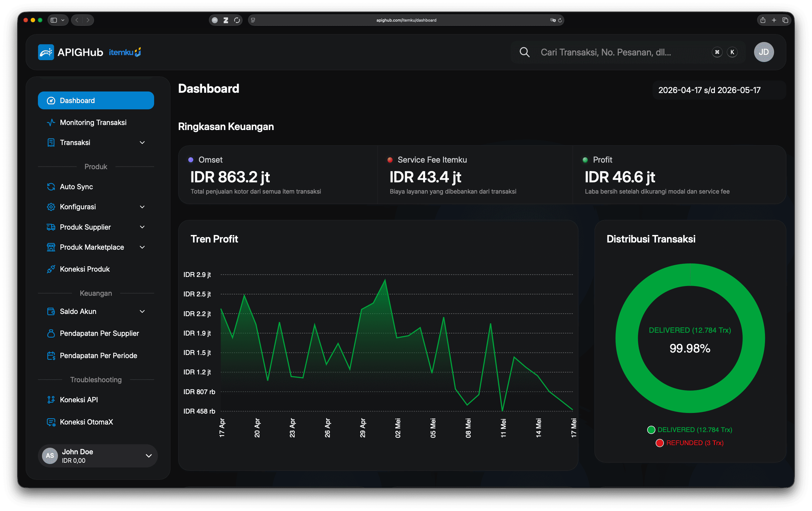
Task: Click the Transaksi receipt icon
Action: pyautogui.click(x=51, y=143)
